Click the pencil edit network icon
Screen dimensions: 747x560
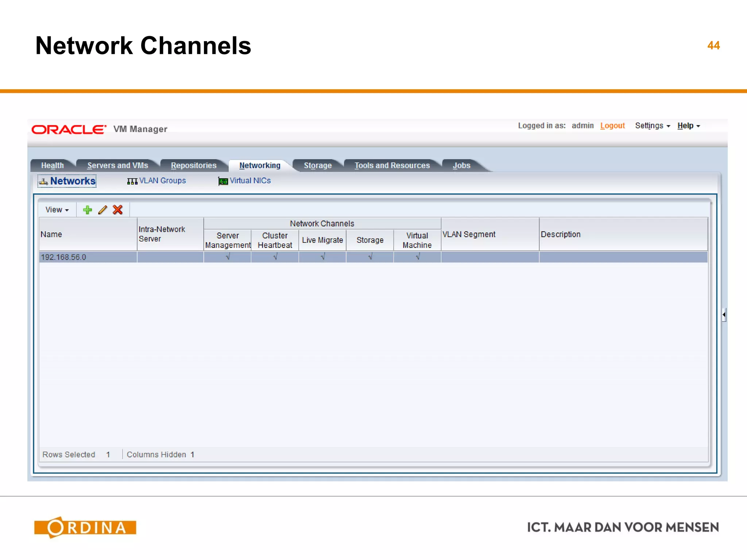coord(103,210)
